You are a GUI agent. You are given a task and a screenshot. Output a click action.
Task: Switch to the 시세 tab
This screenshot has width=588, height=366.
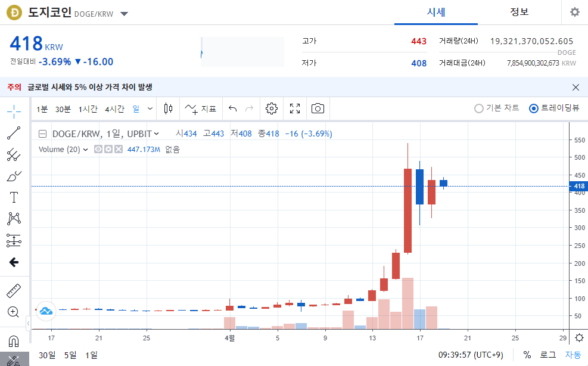[435, 13]
